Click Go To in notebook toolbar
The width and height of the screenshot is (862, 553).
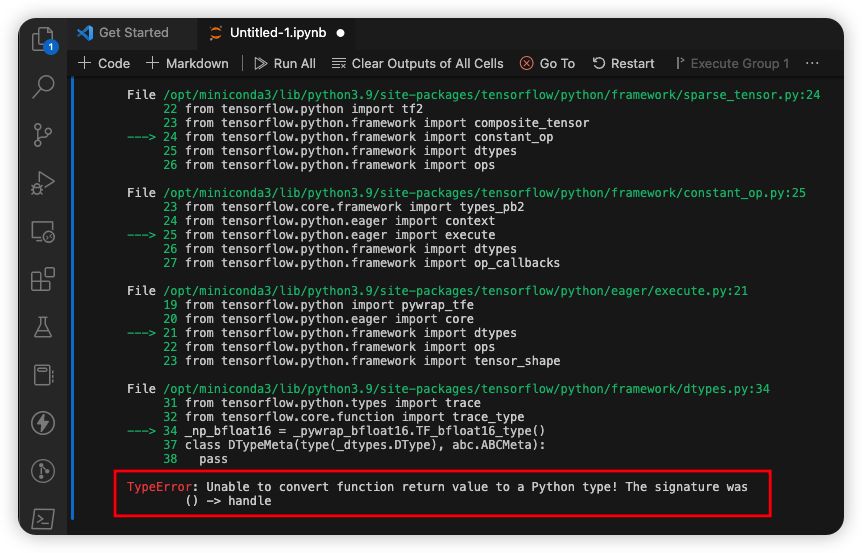547,63
